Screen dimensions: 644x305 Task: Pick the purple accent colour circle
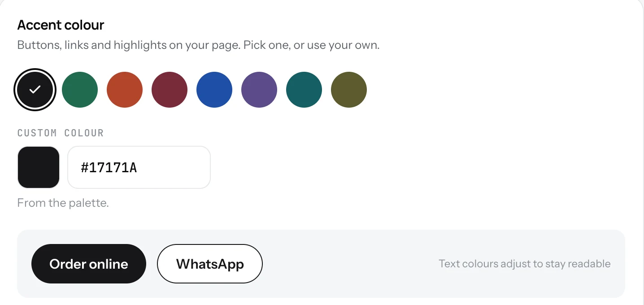(x=259, y=90)
